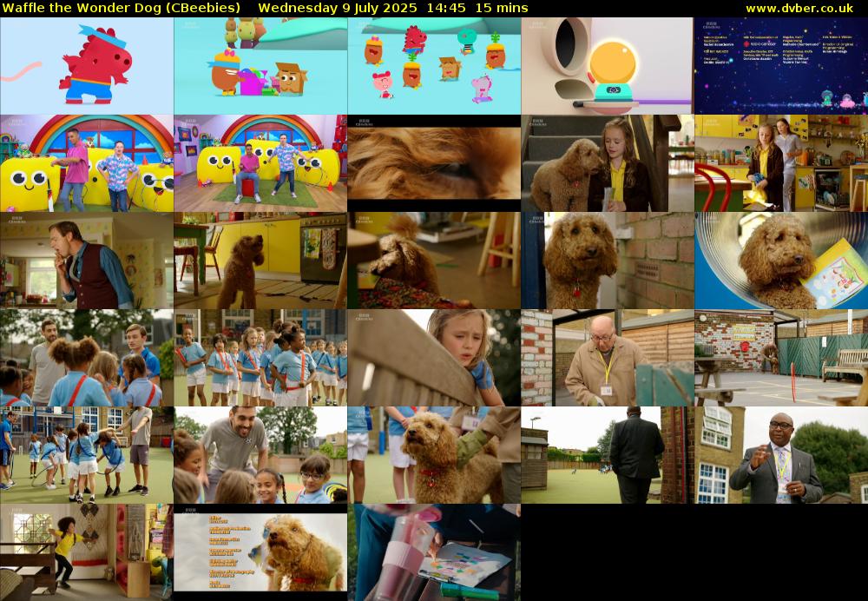This screenshot has width=868, height=601.
Task: Select thumbnail of children hula hooping in playground
Action: [87, 455]
